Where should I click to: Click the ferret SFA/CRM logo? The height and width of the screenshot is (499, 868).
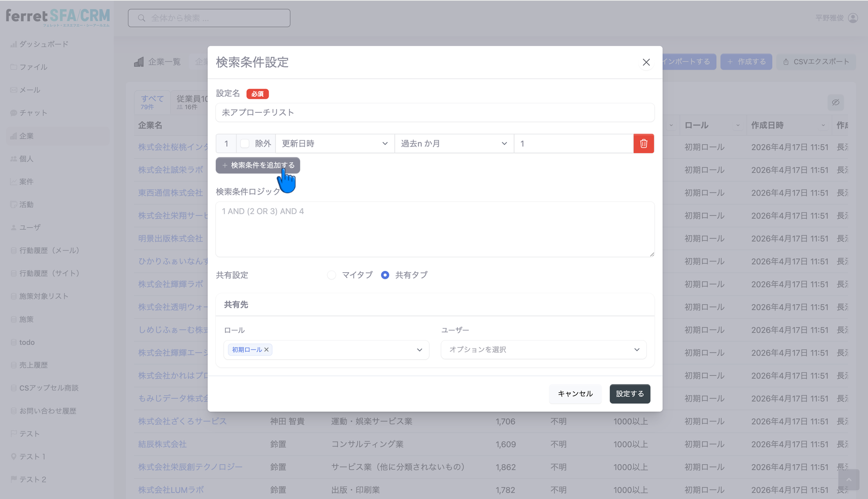[58, 17]
